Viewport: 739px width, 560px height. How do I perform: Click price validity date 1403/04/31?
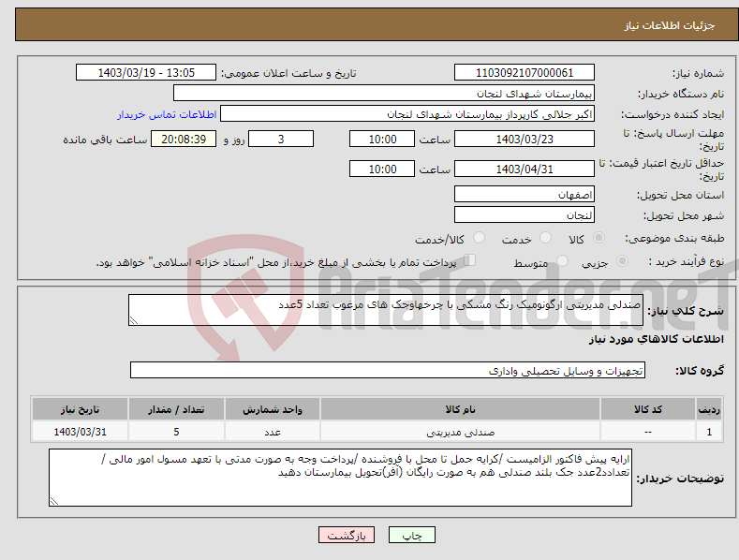[x=525, y=169]
